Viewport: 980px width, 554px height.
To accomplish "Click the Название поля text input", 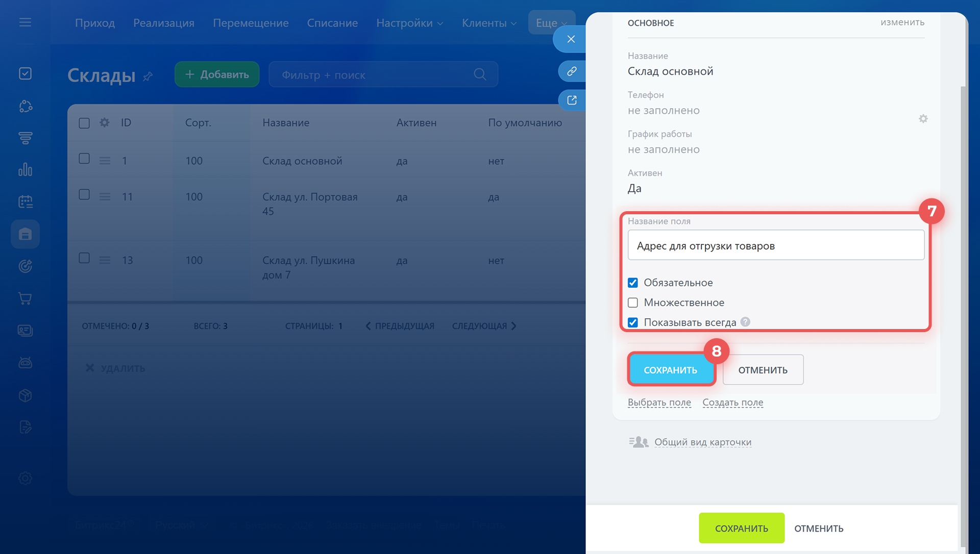I will pyautogui.click(x=775, y=246).
